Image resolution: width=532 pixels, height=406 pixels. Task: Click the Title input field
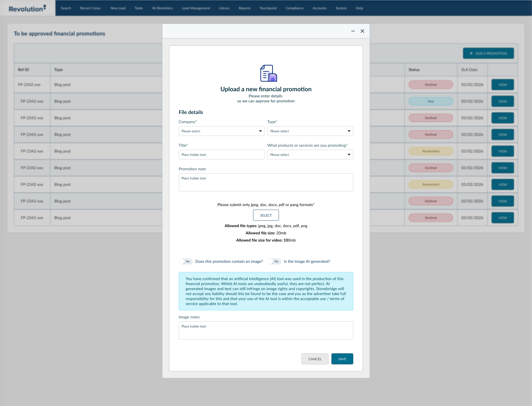221,154
